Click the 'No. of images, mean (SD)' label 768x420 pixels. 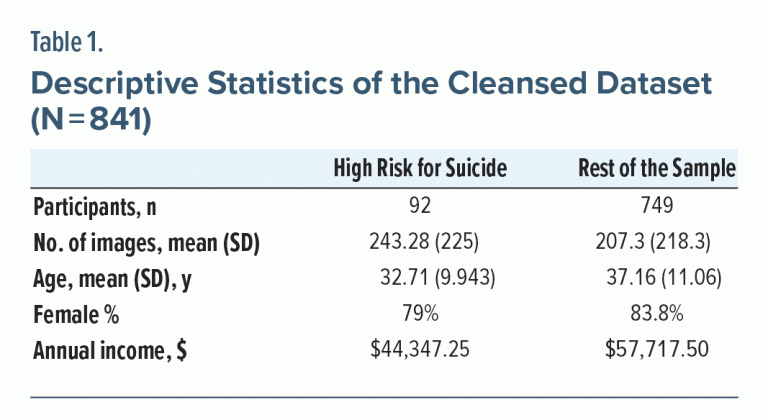click(146, 243)
